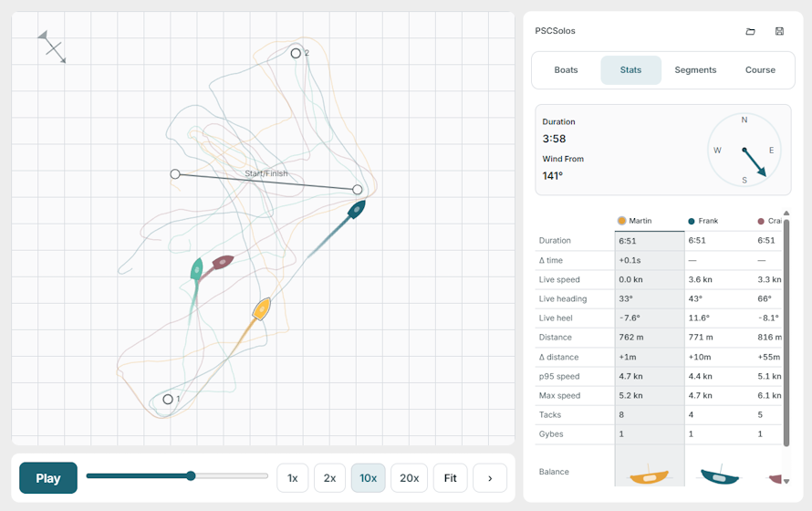Click the save disk icon
Image resolution: width=812 pixels, height=511 pixels.
(779, 32)
